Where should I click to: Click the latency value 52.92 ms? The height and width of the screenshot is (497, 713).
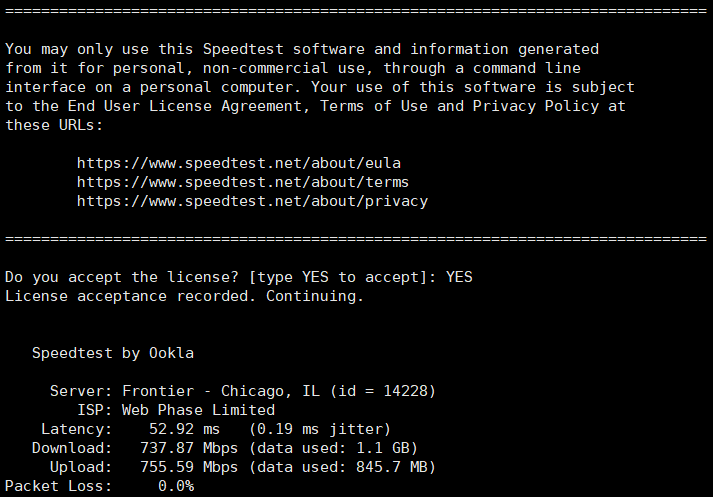tap(185, 429)
